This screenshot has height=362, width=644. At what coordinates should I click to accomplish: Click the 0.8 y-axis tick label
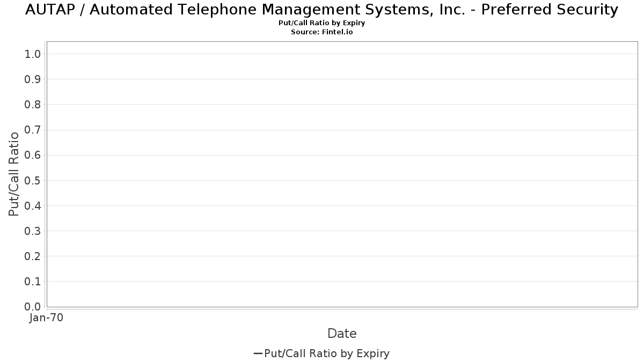tap(33, 105)
